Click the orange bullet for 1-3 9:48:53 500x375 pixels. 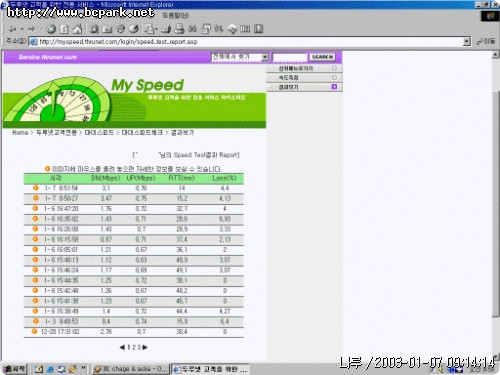coord(36,321)
